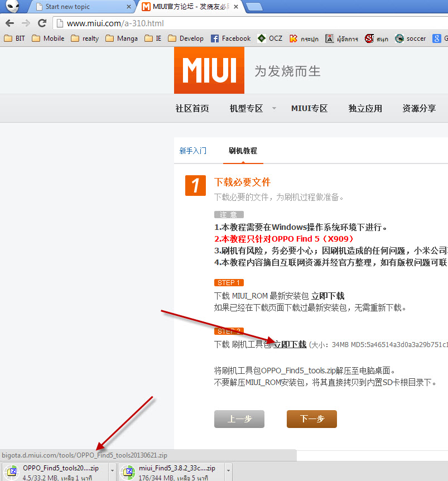Click the 注意 gray label
Image resolution: width=448 pixels, height=481 pixels.
tap(229, 214)
